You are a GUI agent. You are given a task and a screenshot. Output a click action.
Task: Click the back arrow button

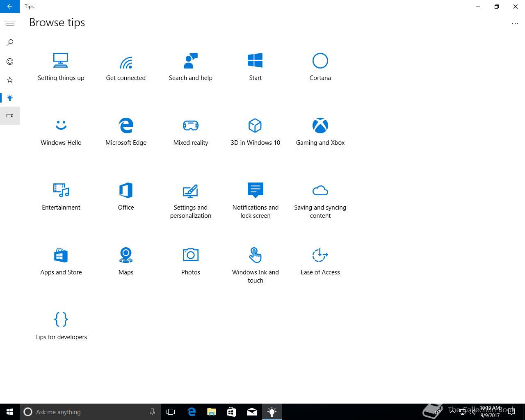click(10, 7)
